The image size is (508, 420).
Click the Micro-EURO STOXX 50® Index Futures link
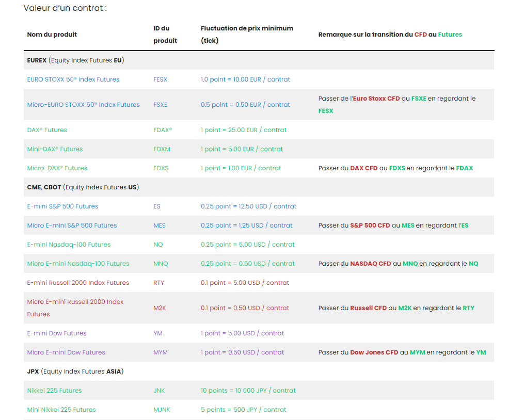point(83,105)
